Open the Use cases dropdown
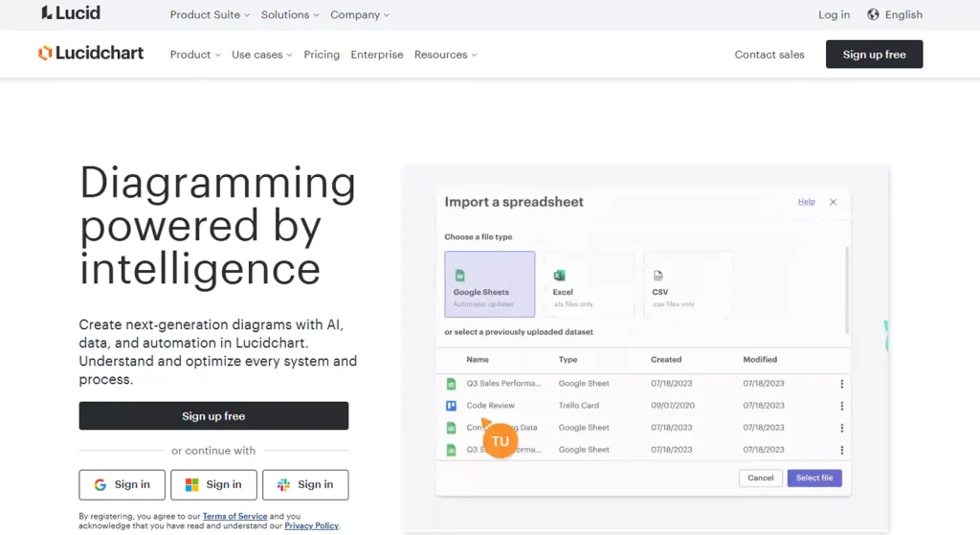This screenshot has height=535, width=980. pos(262,55)
